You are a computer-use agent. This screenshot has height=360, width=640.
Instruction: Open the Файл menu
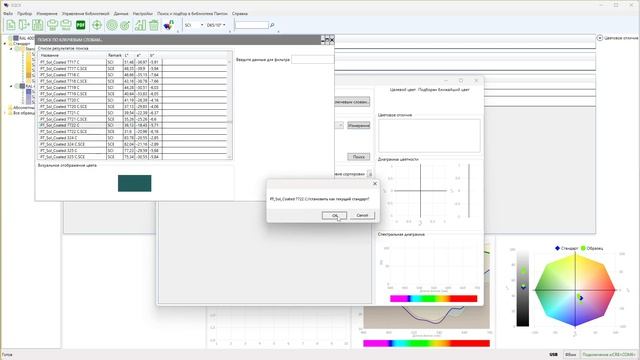8,13
